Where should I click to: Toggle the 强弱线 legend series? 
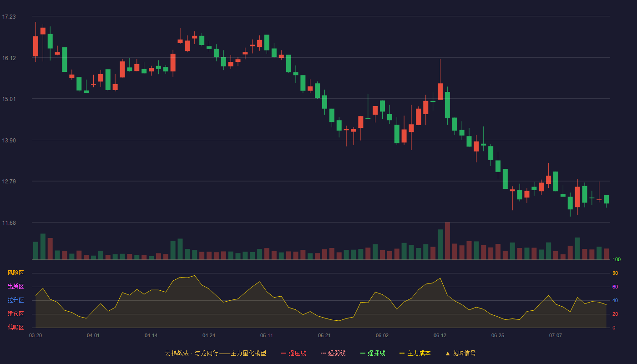[333, 353]
